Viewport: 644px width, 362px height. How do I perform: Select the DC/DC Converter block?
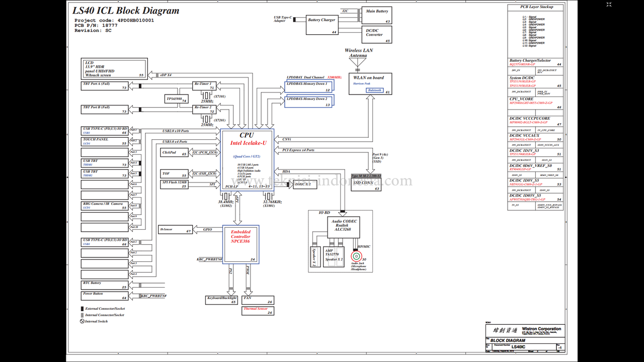(377, 35)
